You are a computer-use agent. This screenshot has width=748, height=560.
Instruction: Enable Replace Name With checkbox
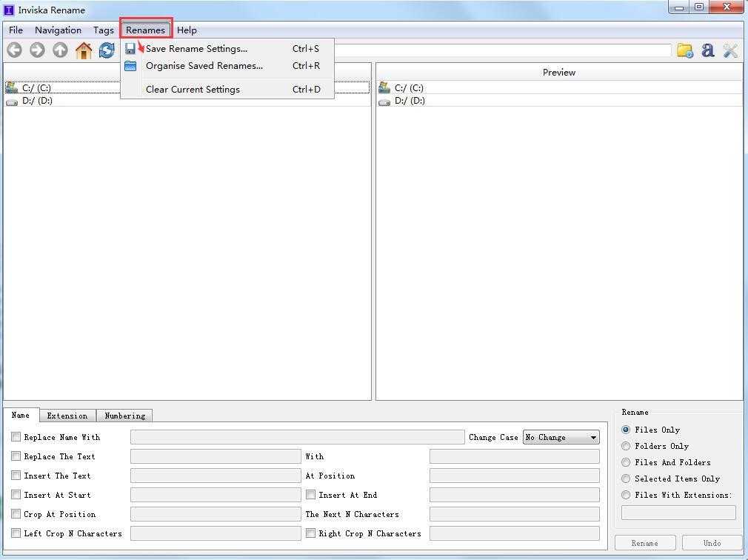[16, 436]
